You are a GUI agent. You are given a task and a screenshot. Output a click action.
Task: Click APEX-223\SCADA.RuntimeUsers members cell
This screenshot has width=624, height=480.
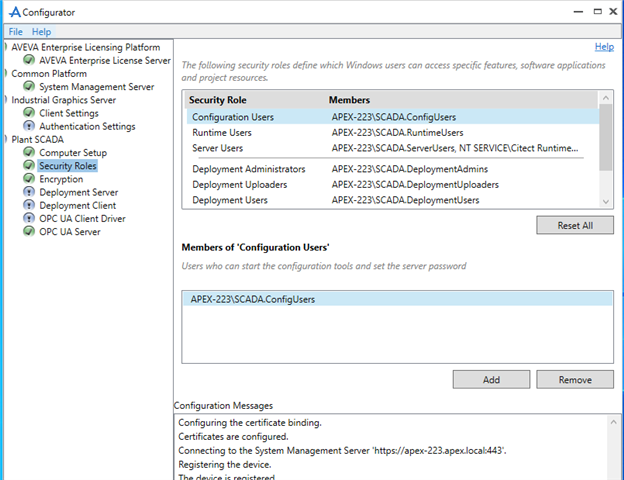[x=397, y=133]
